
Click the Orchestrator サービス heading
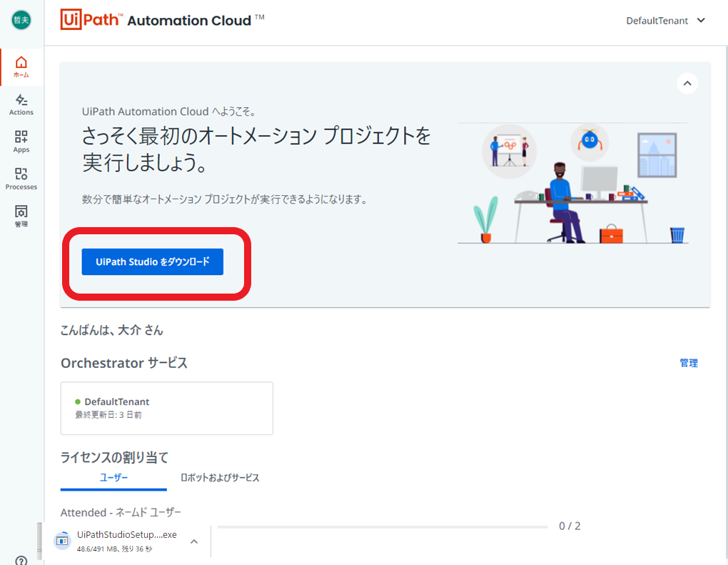(124, 363)
